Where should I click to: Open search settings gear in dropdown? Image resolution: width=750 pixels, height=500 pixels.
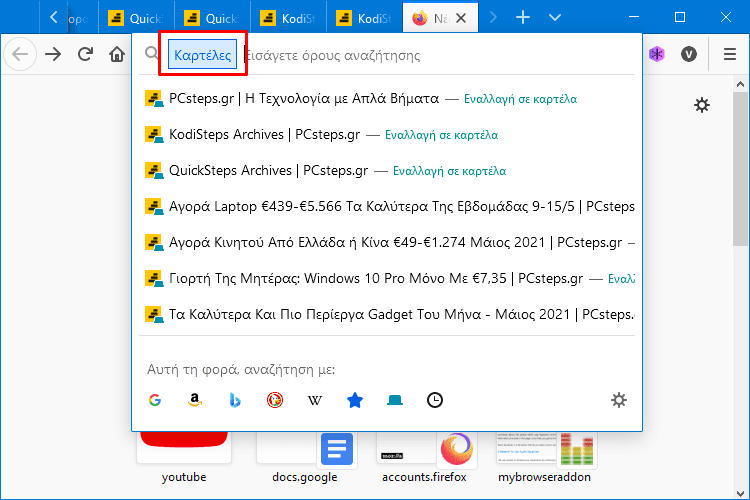[618, 400]
